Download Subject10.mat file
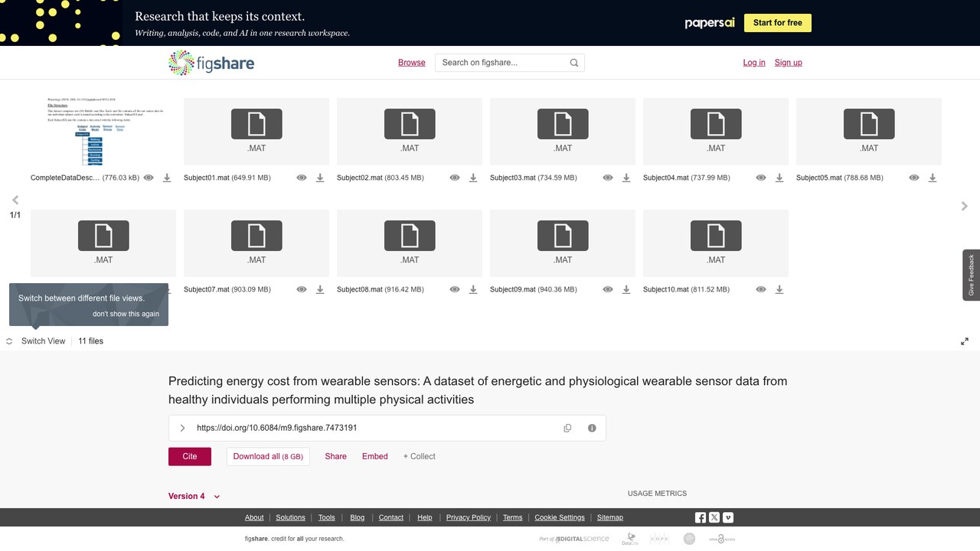 click(x=779, y=289)
